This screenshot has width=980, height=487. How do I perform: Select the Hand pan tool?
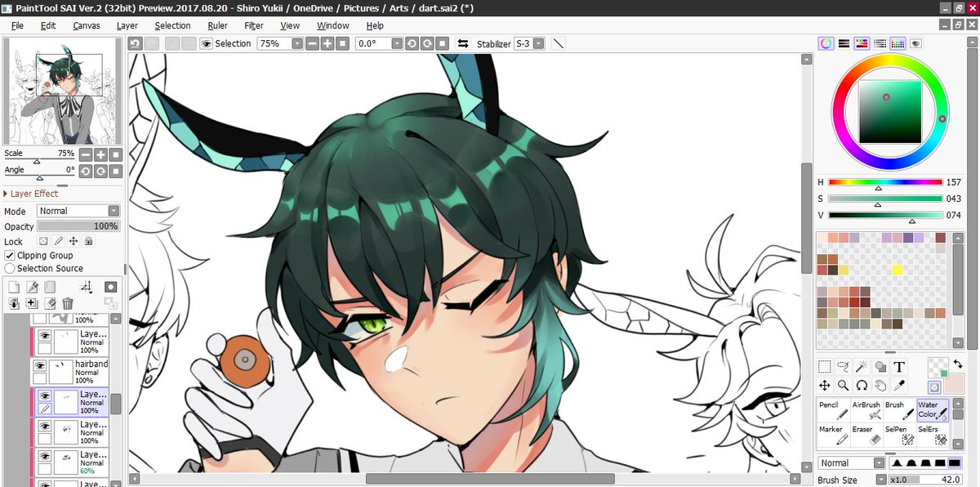(880, 385)
